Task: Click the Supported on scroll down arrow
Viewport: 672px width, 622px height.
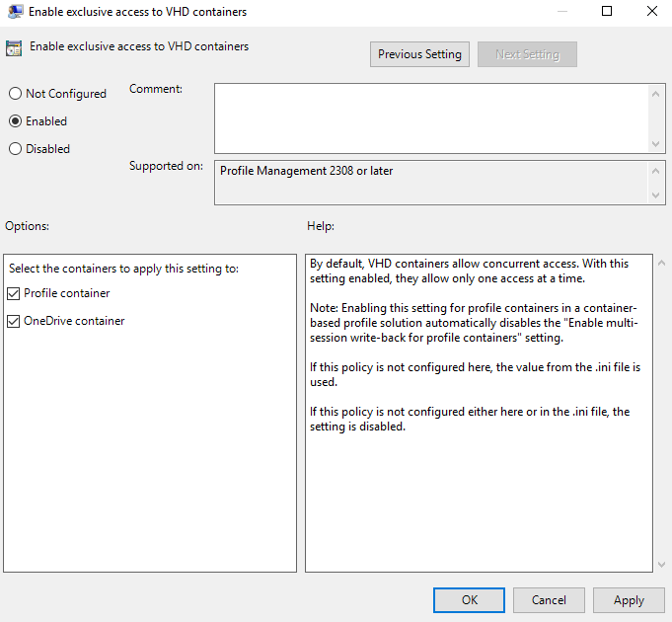Action: coord(658,195)
